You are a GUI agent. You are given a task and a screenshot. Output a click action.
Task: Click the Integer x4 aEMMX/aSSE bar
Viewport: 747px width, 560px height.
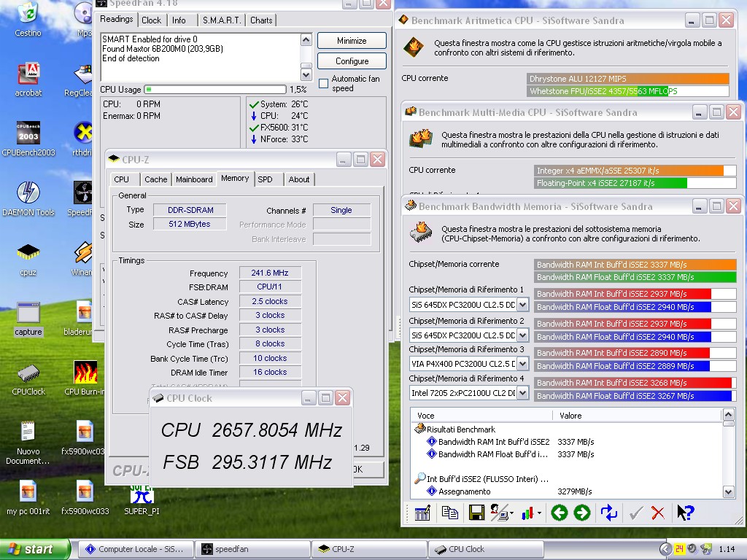click(x=635, y=171)
